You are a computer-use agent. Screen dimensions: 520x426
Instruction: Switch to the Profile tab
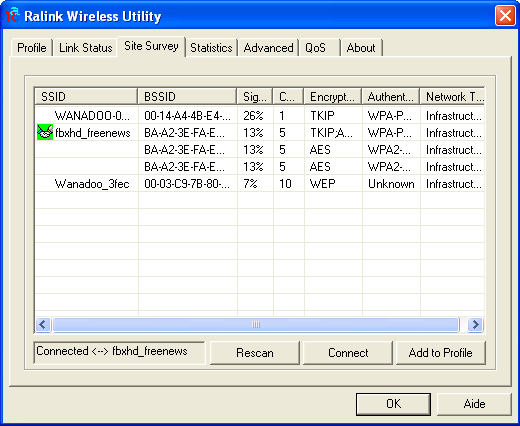tap(32, 48)
